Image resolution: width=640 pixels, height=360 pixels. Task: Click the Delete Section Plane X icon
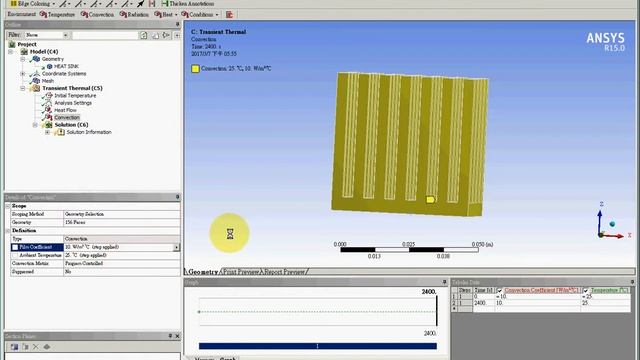[x=36, y=347]
